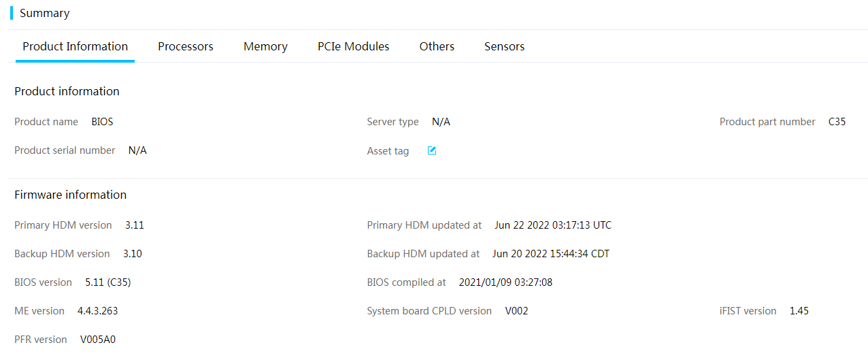Image resolution: width=868 pixels, height=360 pixels.
Task: Click the Asset tag edit icon
Action: point(431,150)
